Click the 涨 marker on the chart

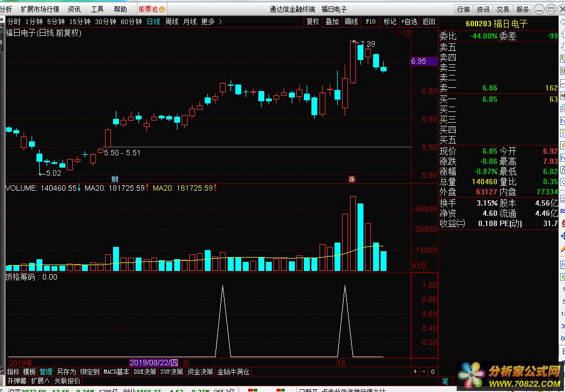pyautogui.click(x=352, y=179)
